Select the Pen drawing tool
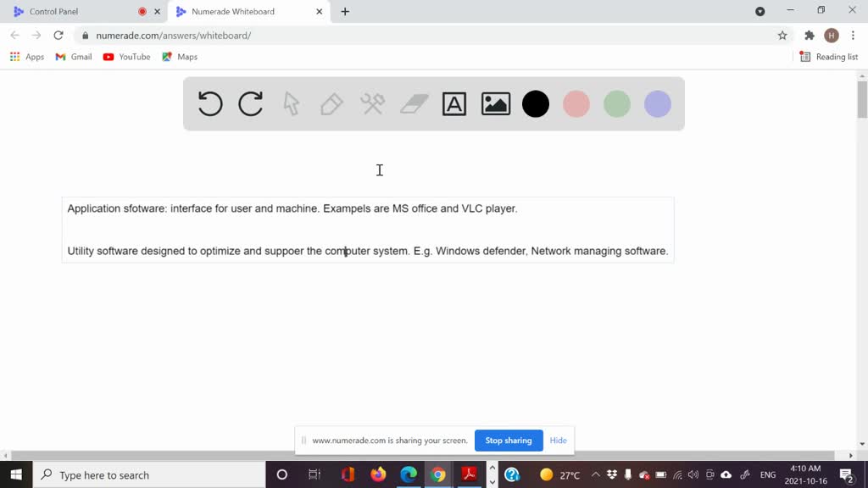Image resolution: width=868 pixels, height=488 pixels. pos(331,103)
